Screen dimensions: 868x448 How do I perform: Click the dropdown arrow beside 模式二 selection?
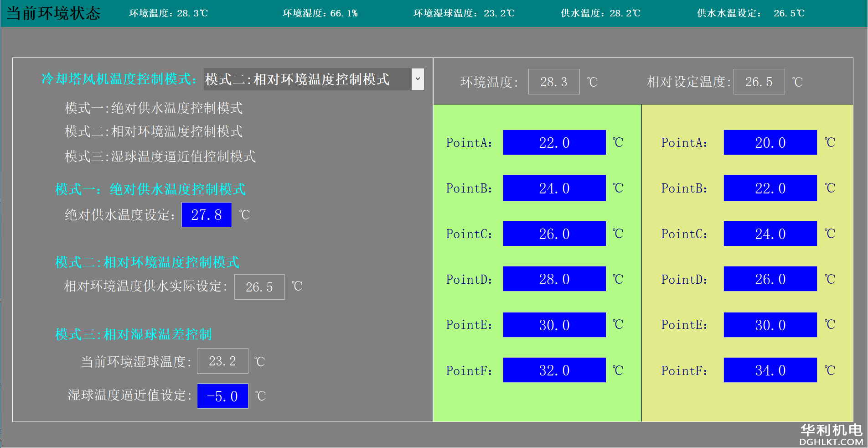pyautogui.click(x=418, y=79)
